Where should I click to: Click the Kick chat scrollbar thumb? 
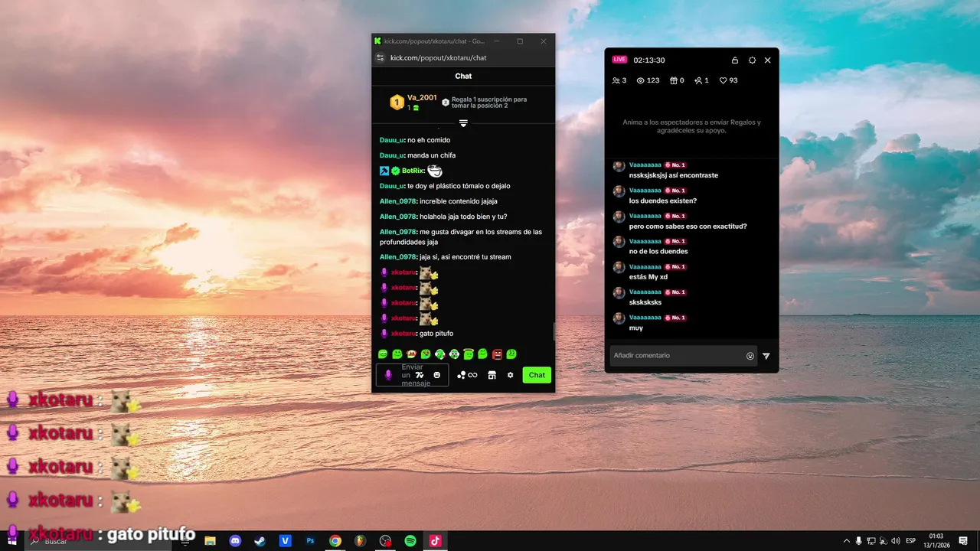click(x=554, y=331)
